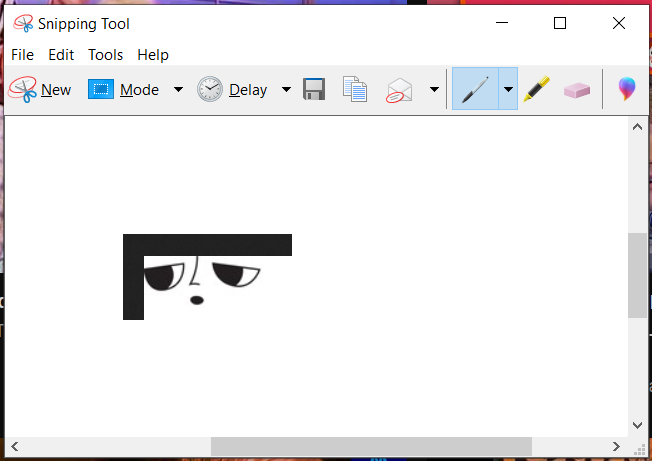The width and height of the screenshot is (652, 461).
Task: Open the Tools menu
Action: (x=106, y=55)
